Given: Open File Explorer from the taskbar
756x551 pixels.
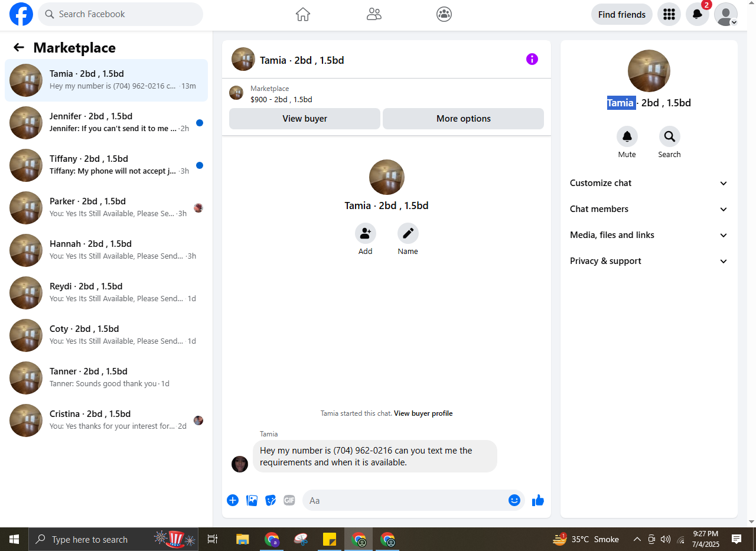Looking at the screenshot, I should (x=243, y=539).
